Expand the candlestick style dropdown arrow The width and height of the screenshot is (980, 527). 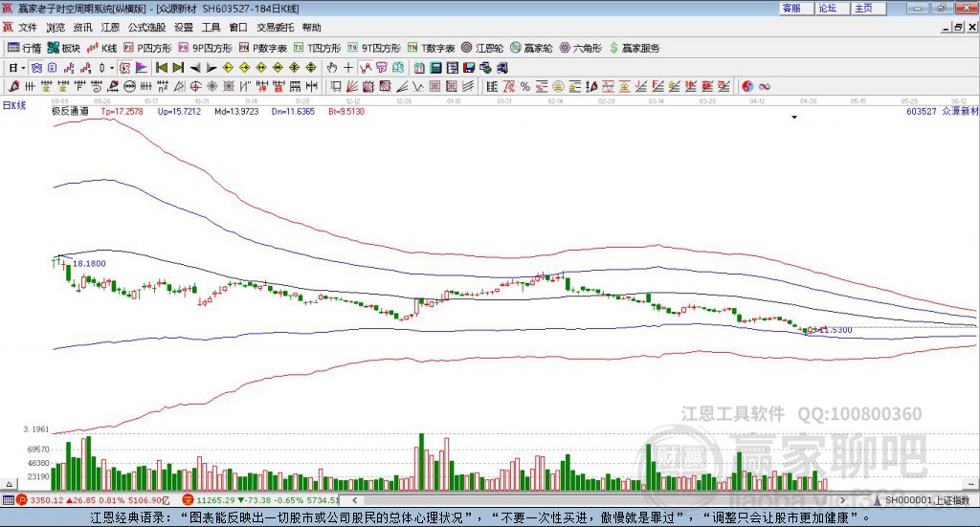tap(112, 68)
